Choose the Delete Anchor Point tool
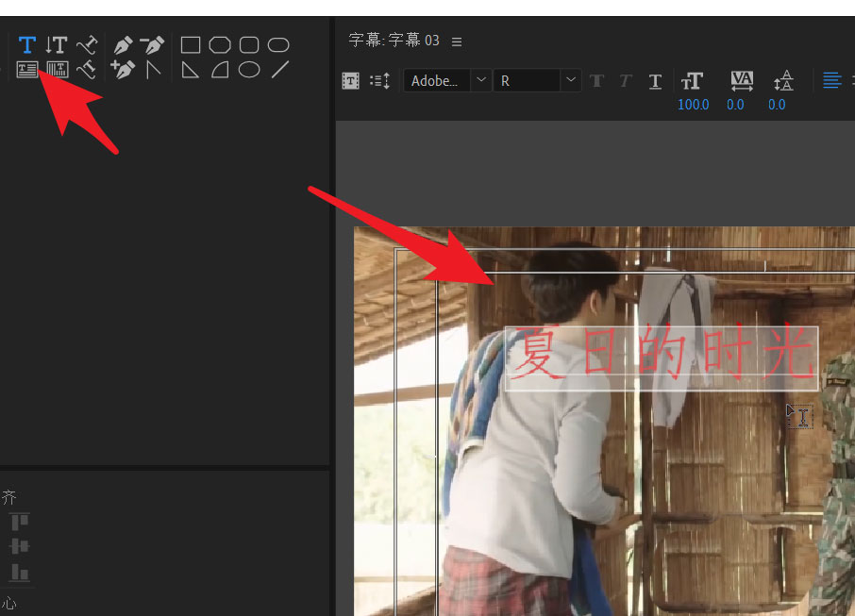 [152, 44]
